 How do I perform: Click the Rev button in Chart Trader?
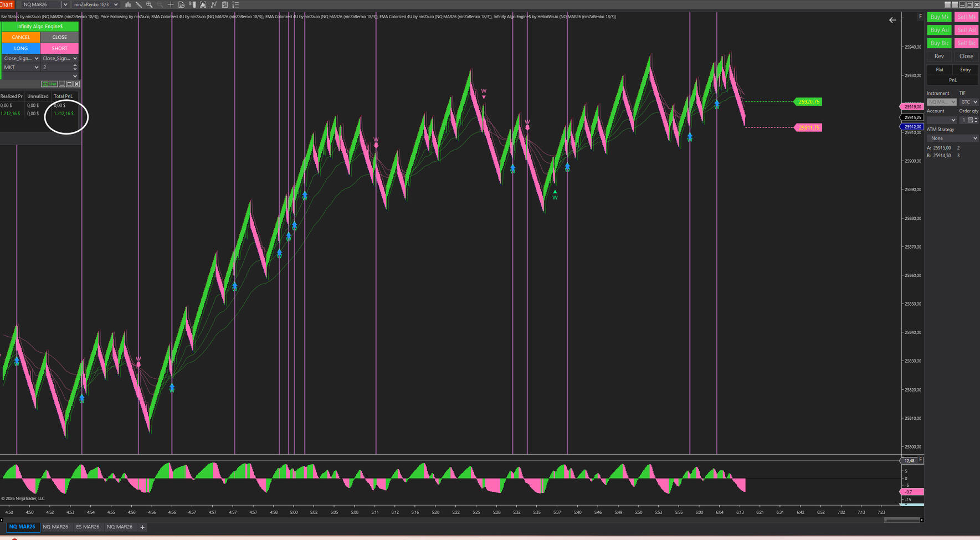coord(939,56)
